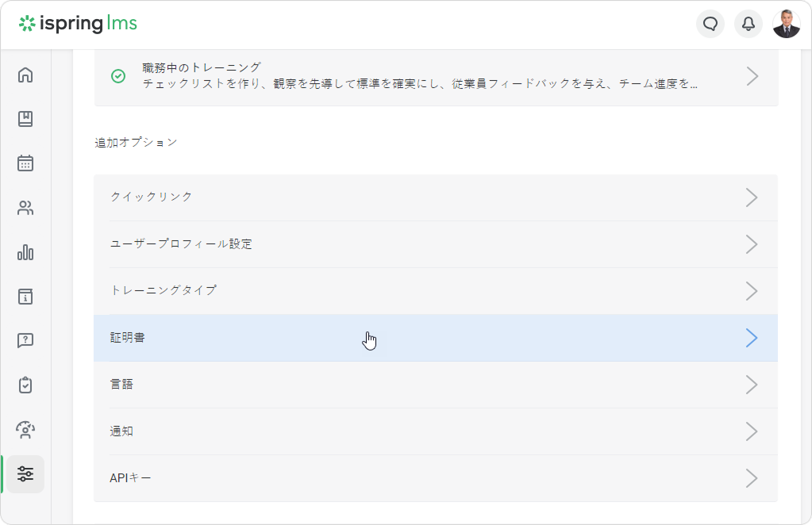
Task: Open the messages chat bubble icon
Action: (x=710, y=24)
